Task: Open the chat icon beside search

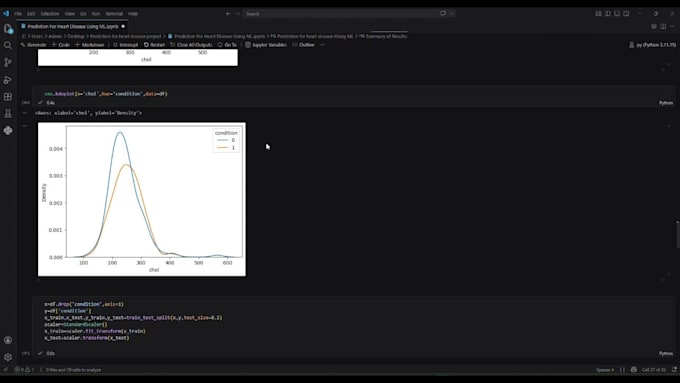Action: (x=443, y=13)
